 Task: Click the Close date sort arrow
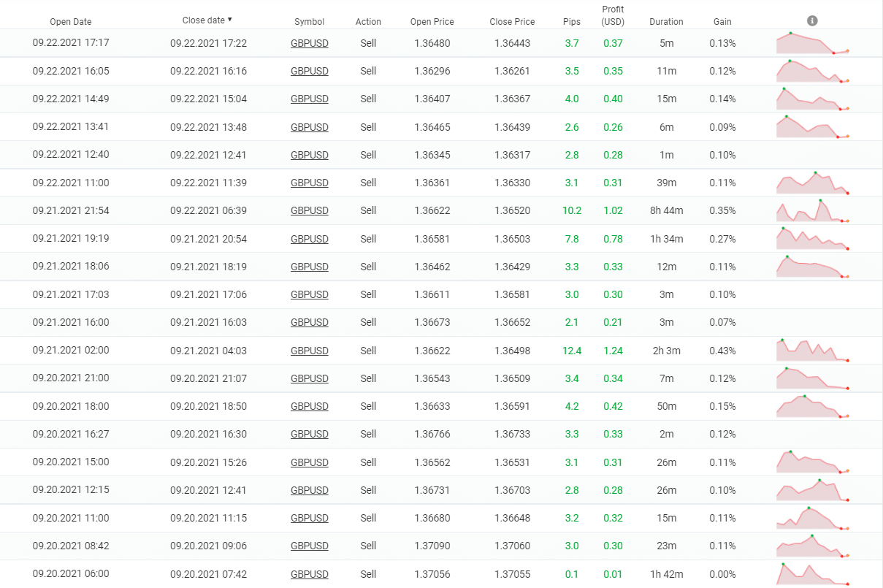click(230, 20)
